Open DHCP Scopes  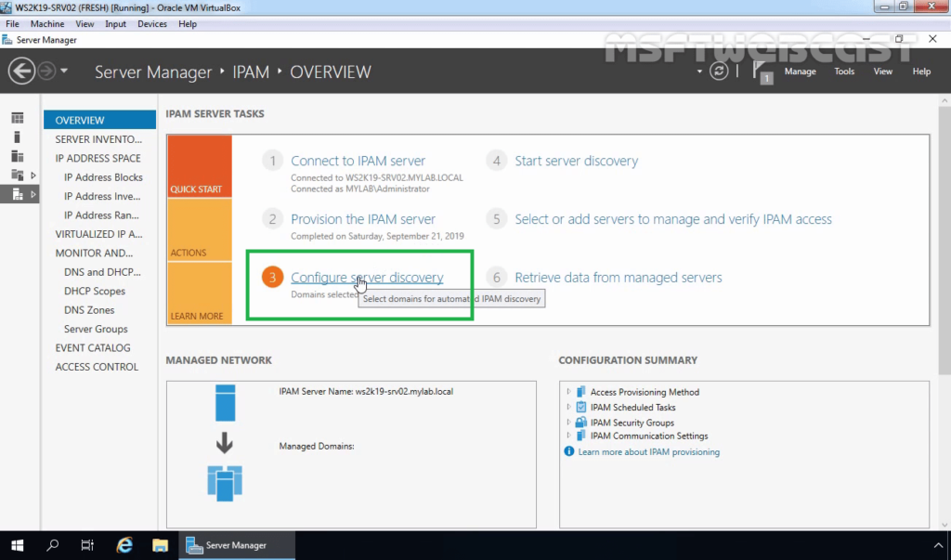(x=95, y=291)
